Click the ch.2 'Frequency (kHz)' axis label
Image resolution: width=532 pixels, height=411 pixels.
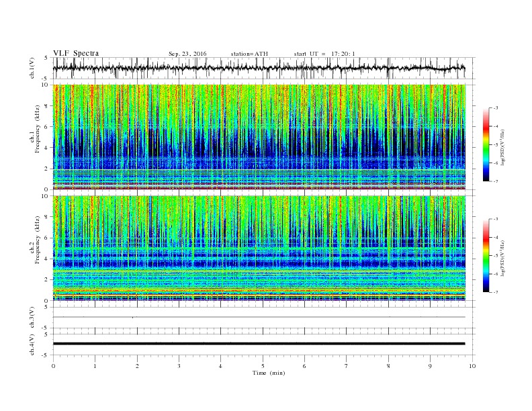[x=38, y=240]
